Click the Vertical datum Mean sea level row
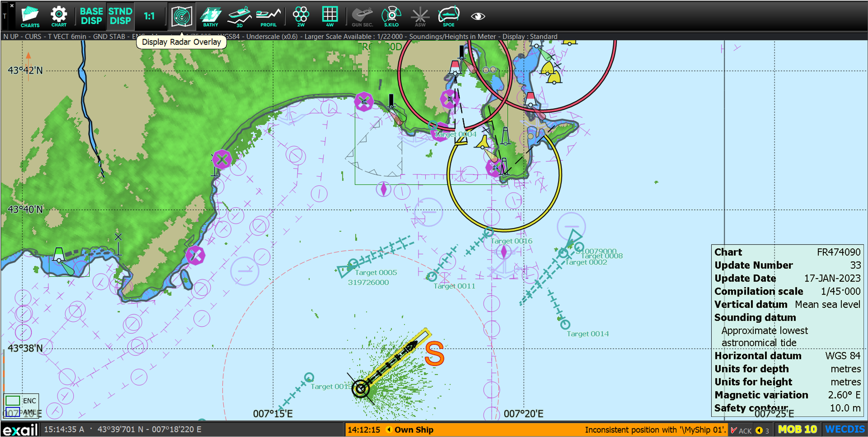 (x=788, y=304)
